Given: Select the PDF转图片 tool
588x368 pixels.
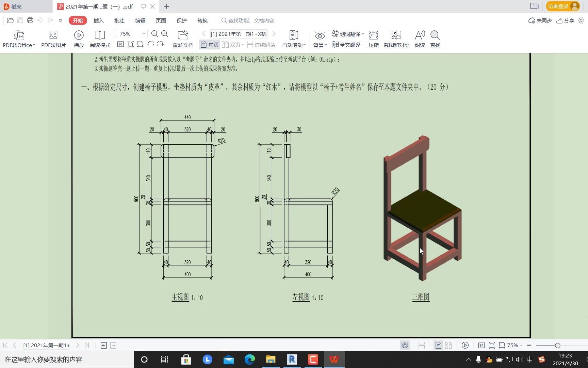Looking at the screenshot, I should point(53,39).
